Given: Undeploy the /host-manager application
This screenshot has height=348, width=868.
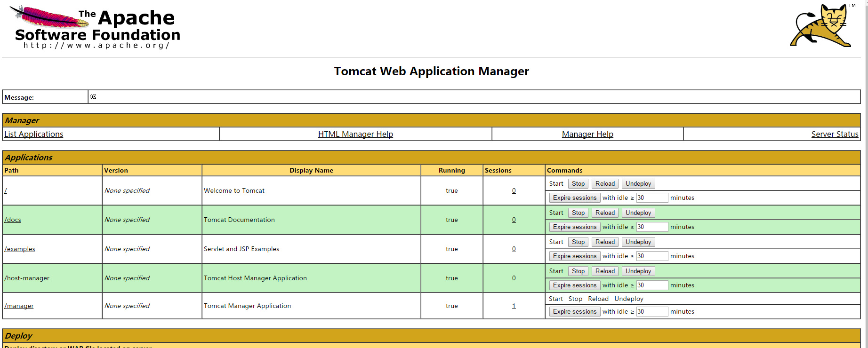Looking at the screenshot, I should tap(638, 271).
